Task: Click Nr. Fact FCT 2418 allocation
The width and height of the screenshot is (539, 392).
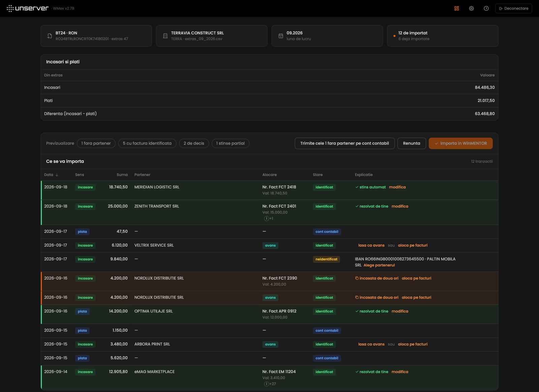Action: point(279,187)
